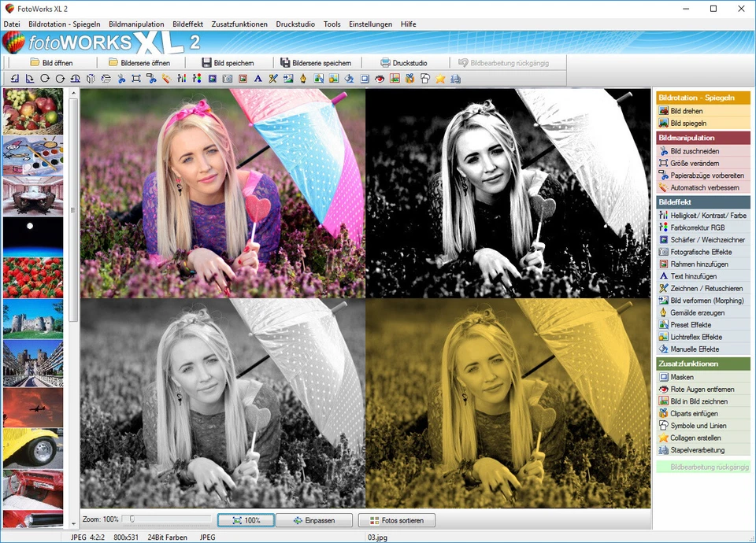Collapse the Bildeffekt panel header
This screenshot has width=756, height=543.
point(703,201)
